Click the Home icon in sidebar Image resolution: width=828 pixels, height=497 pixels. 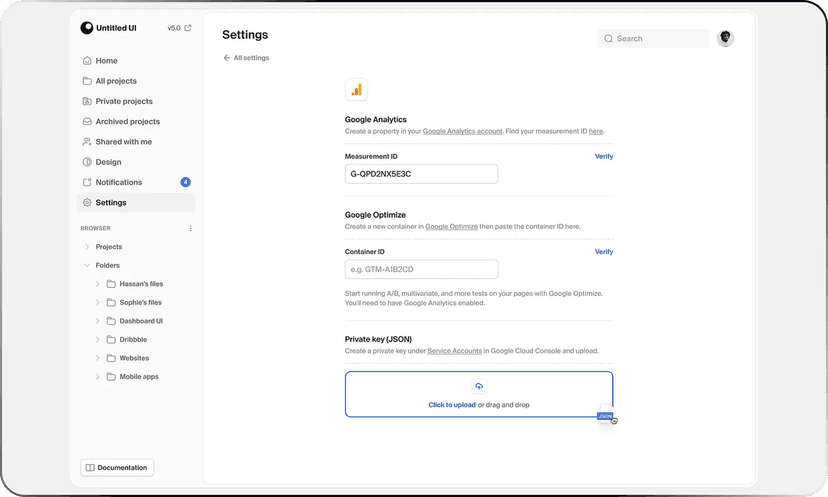pyautogui.click(x=87, y=61)
